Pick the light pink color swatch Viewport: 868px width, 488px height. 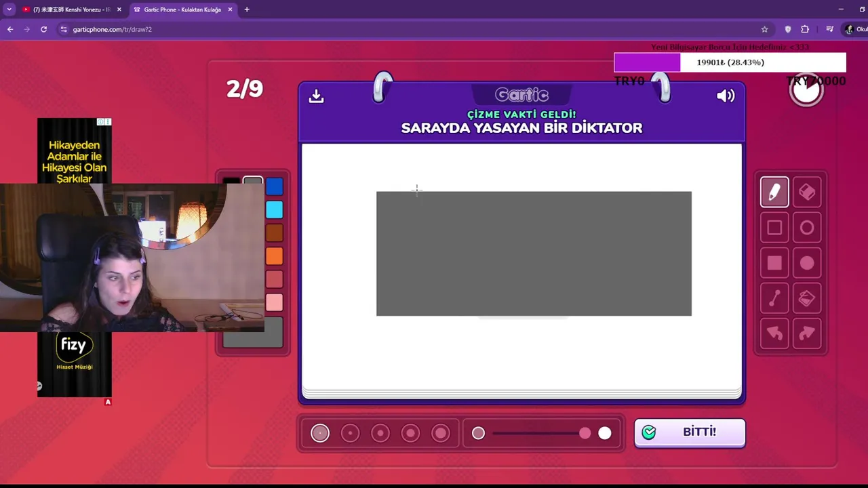point(274,302)
